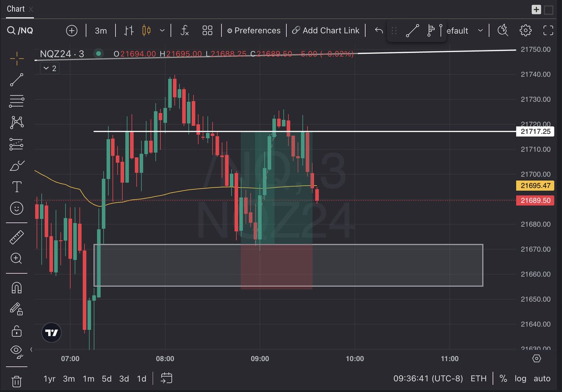The width and height of the screenshot is (562, 392).
Task: Select the XABCD pattern drawing tool
Action: tap(17, 123)
